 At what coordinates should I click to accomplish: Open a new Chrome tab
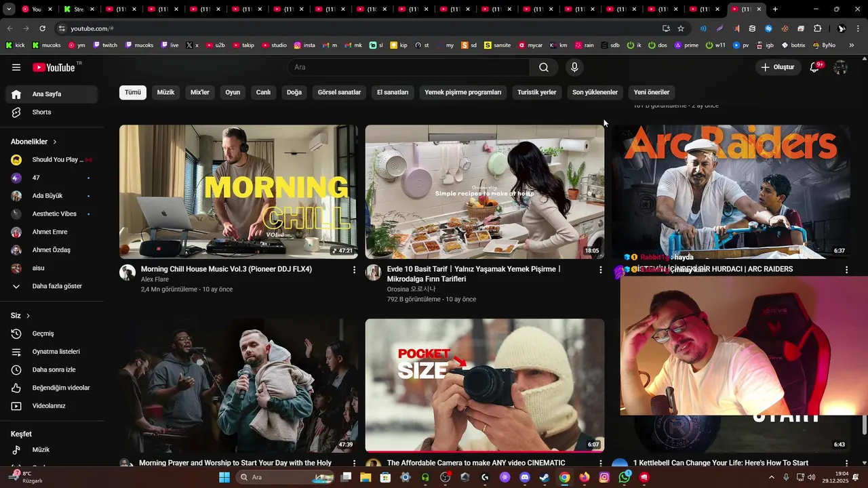775,9
